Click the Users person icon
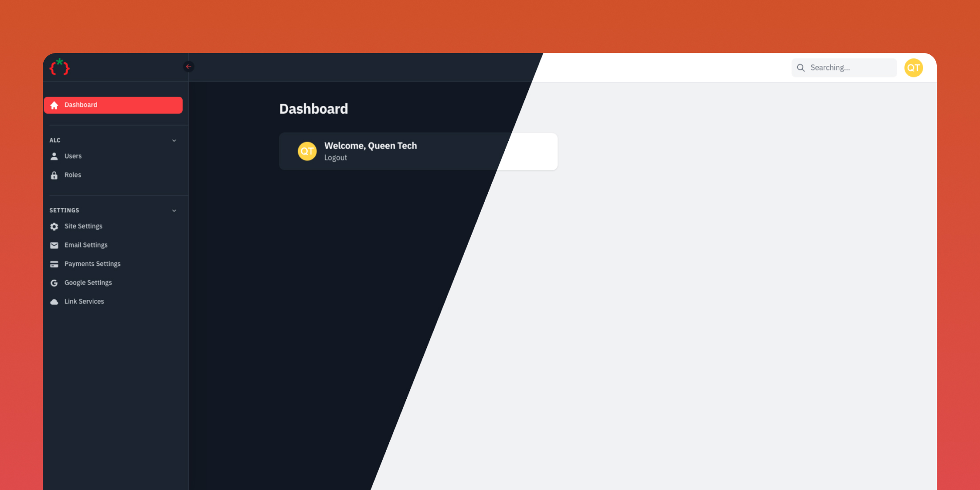Viewport: 980px width, 490px height. (x=54, y=155)
